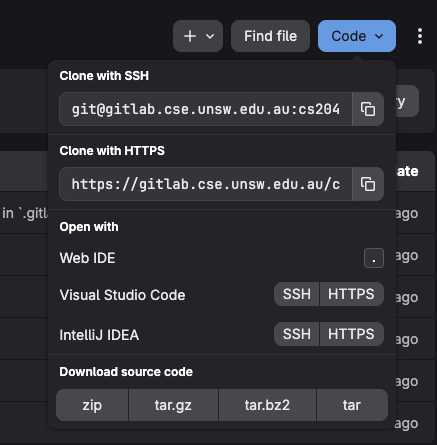Screen dimensions: 437x445
Task: Click the period shortcut key badge
Action: (374, 258)
